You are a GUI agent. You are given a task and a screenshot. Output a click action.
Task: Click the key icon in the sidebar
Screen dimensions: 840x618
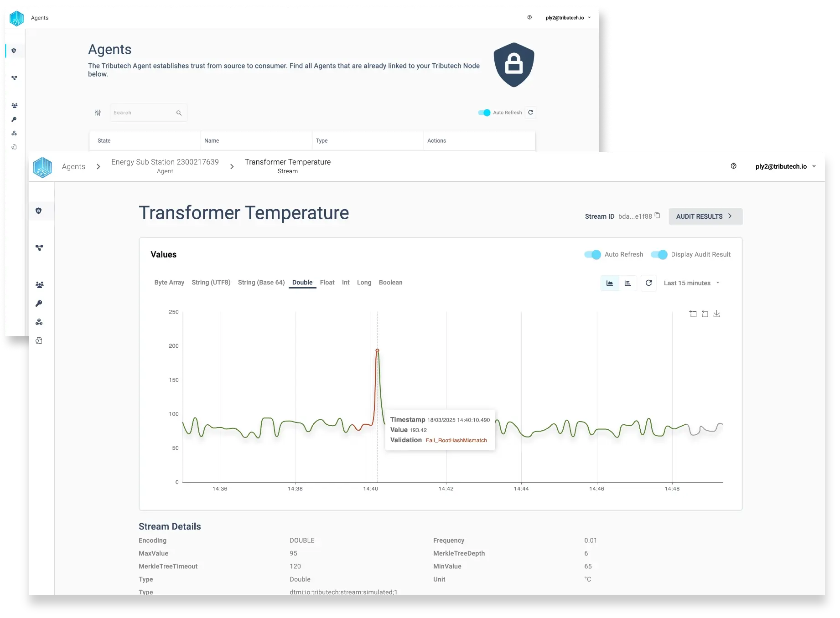tap(40, 304)
